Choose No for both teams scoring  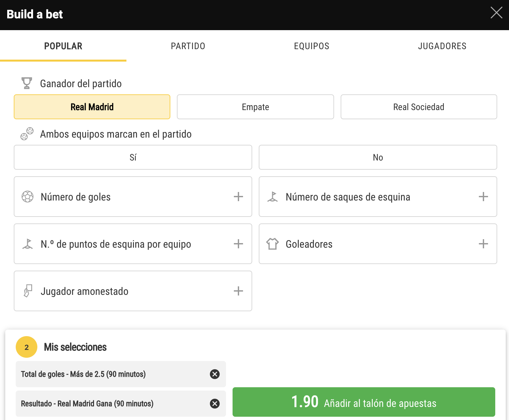378,157
